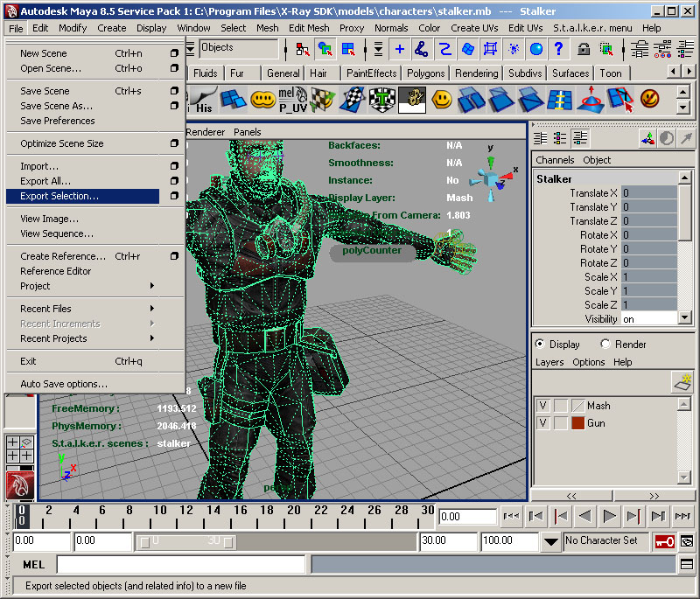Screen dimensions: 700x599
Task: Click the select by hierarchy icon
Action: coord(302,49)
